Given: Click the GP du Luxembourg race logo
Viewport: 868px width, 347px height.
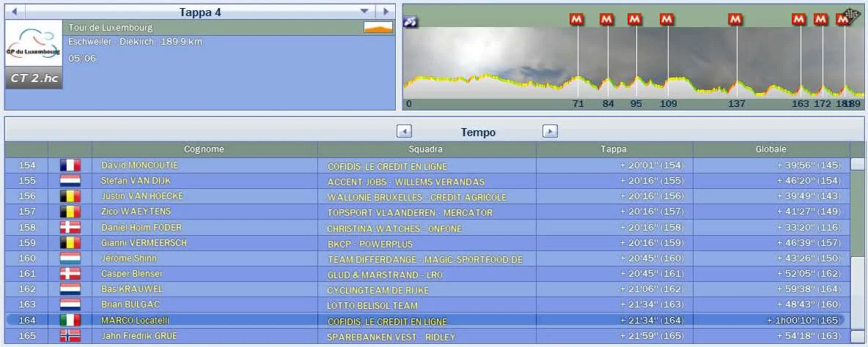Looking at the screenshot, I should [x=33, y=44].
